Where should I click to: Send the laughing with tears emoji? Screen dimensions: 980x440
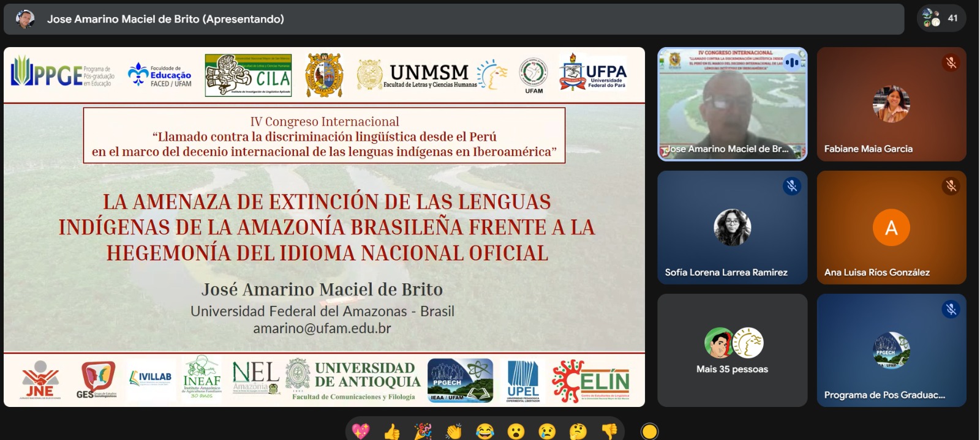485,431
